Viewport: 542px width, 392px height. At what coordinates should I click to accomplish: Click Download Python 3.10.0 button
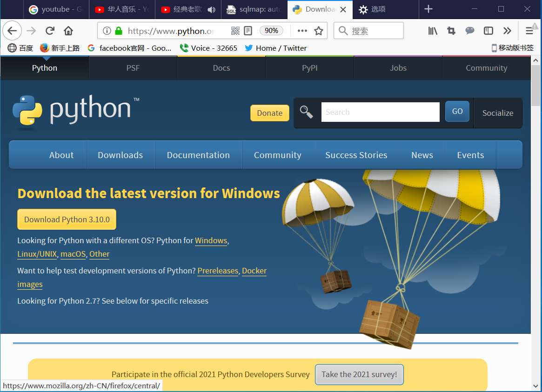(67, 219)
